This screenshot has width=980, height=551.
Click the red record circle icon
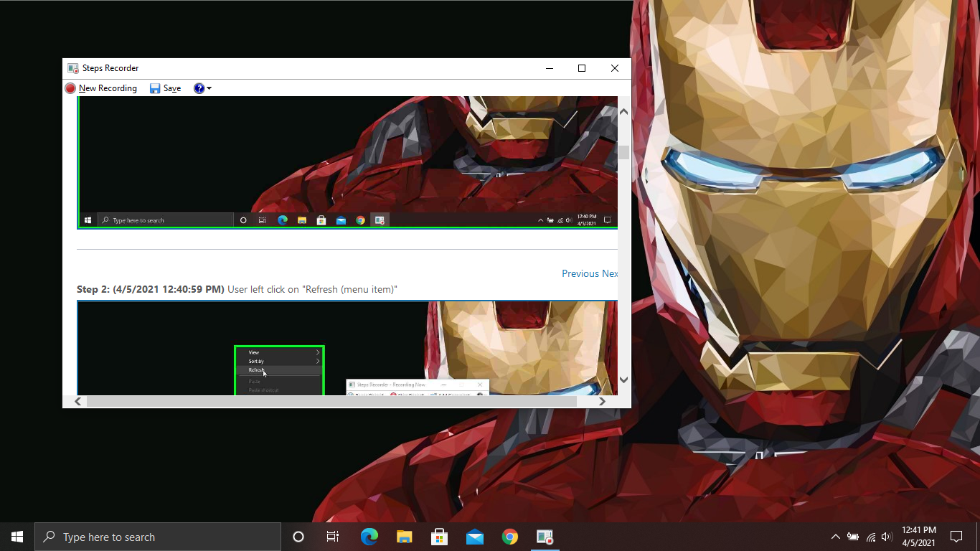(70, 88)
